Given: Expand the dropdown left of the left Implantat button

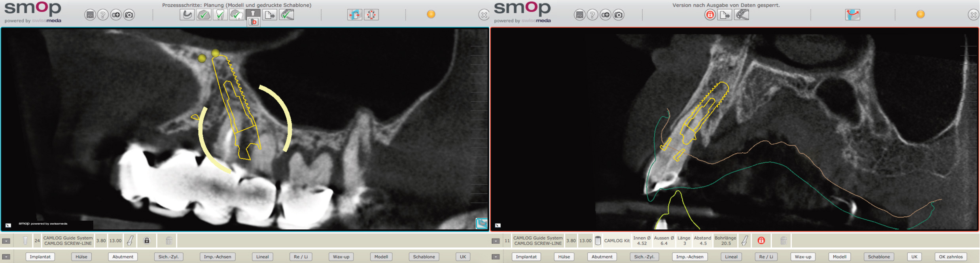Looking at the screenshot, I should [x=6, y=257].
